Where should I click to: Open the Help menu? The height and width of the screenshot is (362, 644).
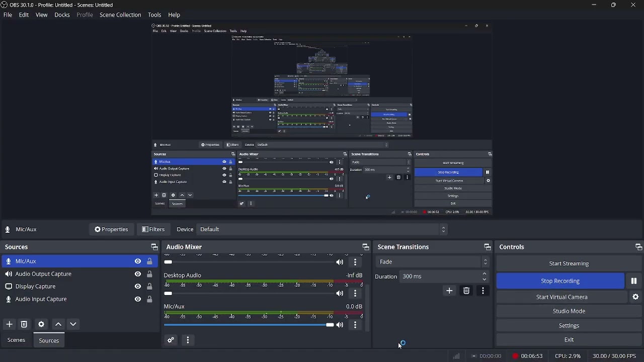click(x=174, y=15)
